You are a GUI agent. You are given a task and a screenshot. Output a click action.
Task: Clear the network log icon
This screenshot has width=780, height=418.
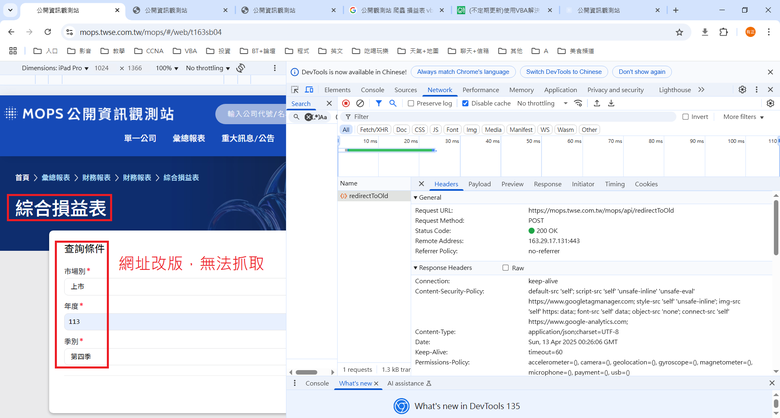tap(360, 104)
